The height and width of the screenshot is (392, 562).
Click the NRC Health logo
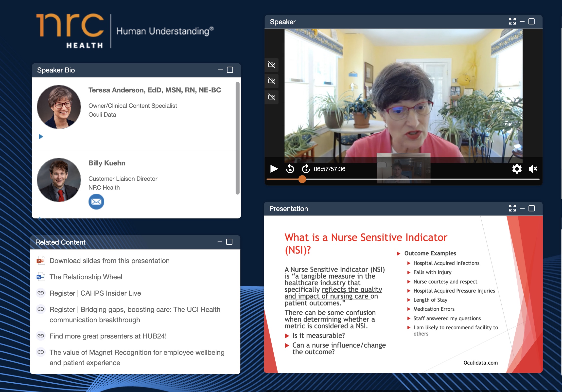point(70,31)
